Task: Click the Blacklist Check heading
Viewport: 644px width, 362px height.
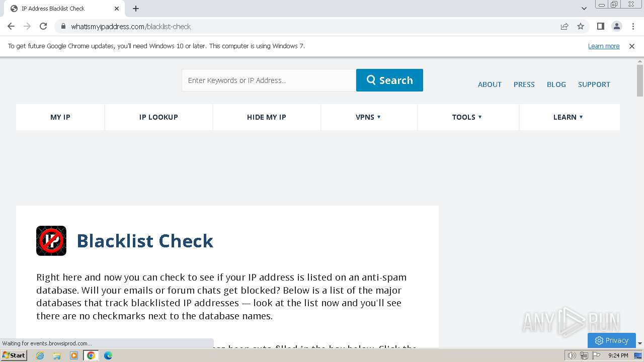Action: point(145,241)
